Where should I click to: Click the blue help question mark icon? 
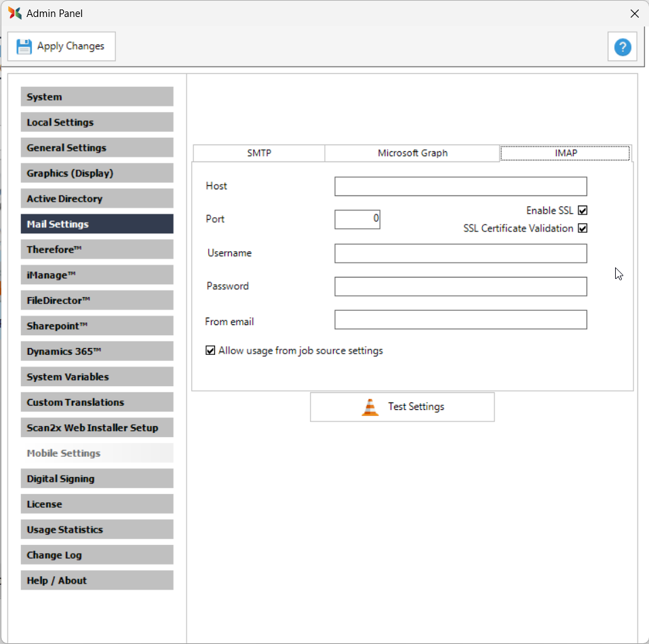click(622, 47)
